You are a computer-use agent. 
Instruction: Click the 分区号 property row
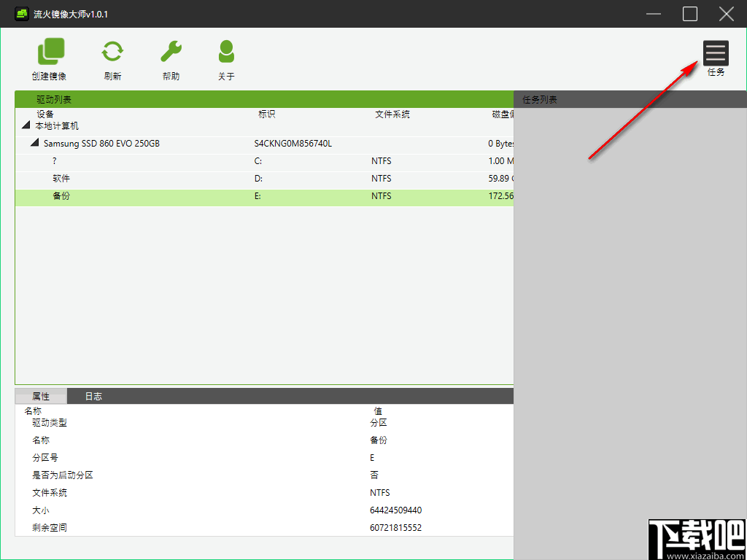click(x=264, y=458)
